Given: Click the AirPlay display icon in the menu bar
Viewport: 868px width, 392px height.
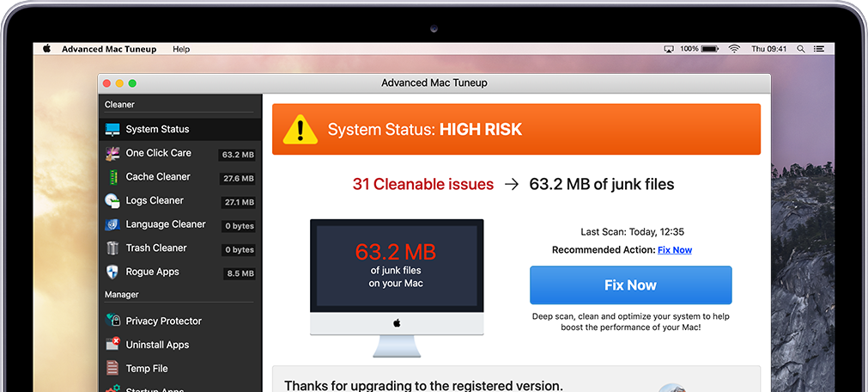Looking at the screenshot, I should coord(669,49).
